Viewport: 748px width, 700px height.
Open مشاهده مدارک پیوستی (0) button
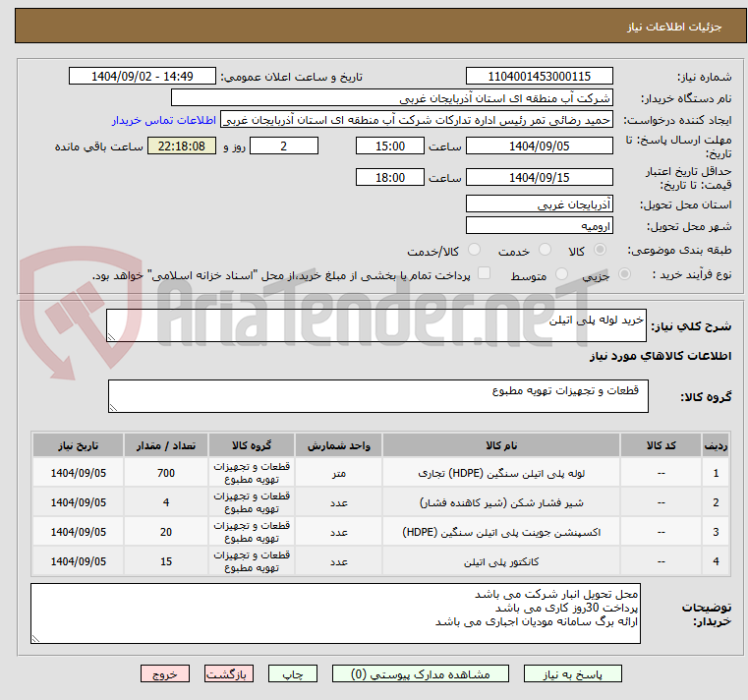(x=421, y=673)
